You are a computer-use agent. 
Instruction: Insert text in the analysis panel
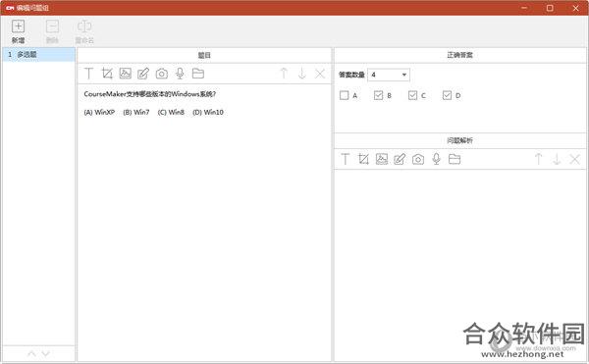(x=346, y=159)
